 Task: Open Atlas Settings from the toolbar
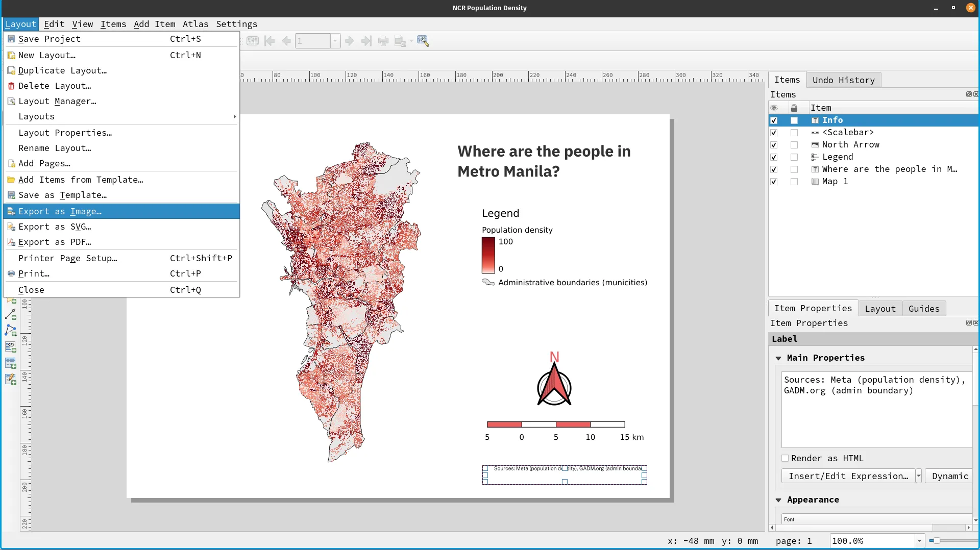[423, 41]
